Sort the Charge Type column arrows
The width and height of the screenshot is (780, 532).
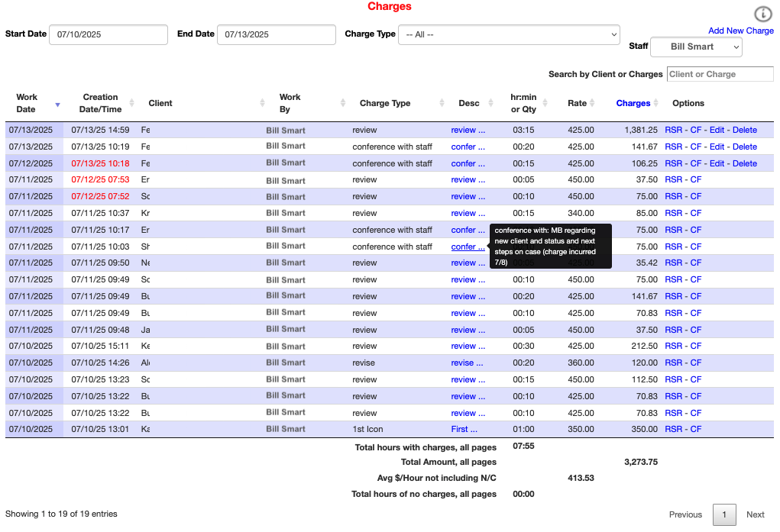click(x=442, y=103)
